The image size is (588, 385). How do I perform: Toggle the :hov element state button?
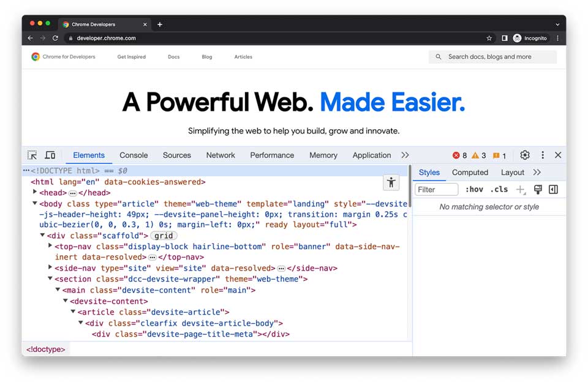pos(473,190)
